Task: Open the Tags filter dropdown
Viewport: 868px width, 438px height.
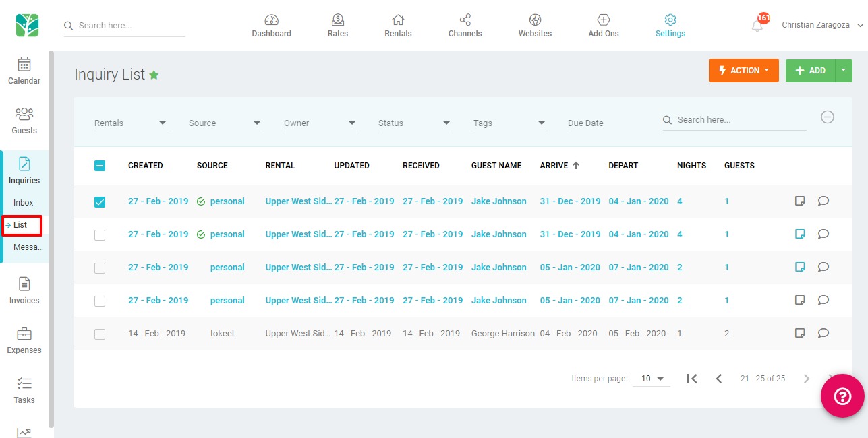Action: point(510,123)
